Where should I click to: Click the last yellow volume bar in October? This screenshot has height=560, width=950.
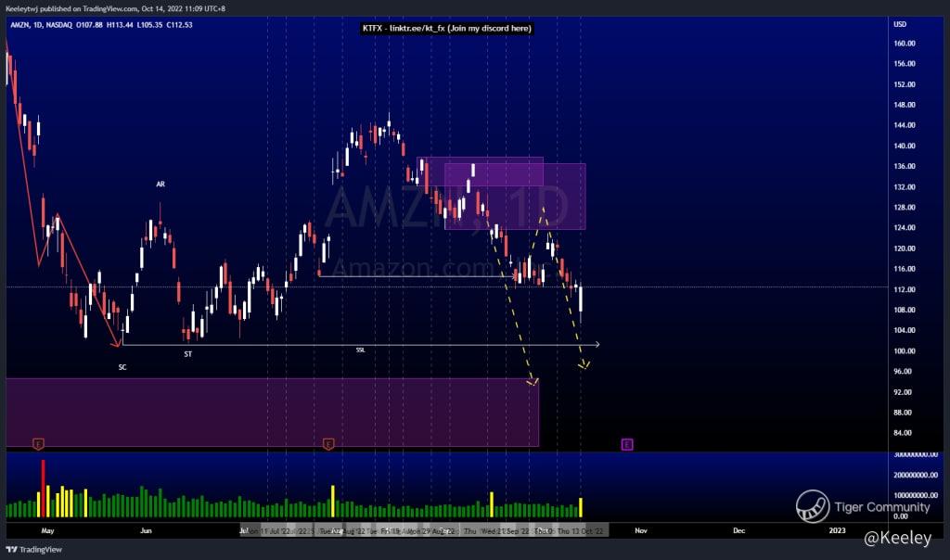(x=581, y=507)
